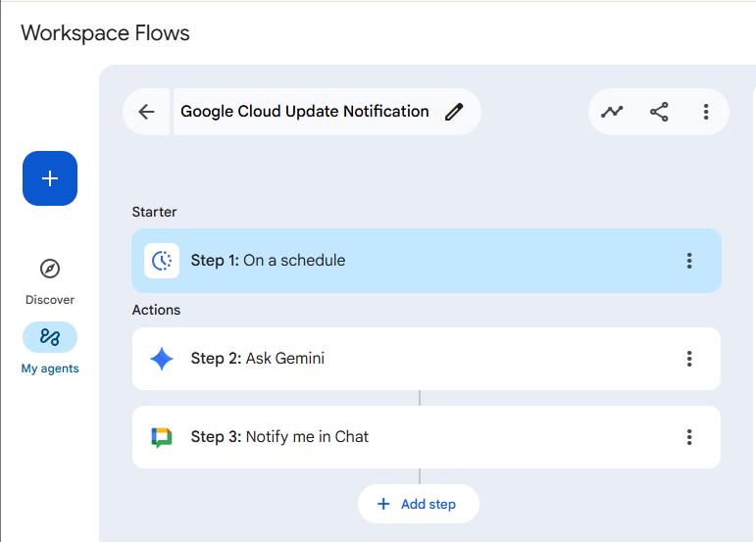The height and width of the screenshot is (542, 756).
Task: Click the Workspace Flows heading
Action: [x=105, y=33]
